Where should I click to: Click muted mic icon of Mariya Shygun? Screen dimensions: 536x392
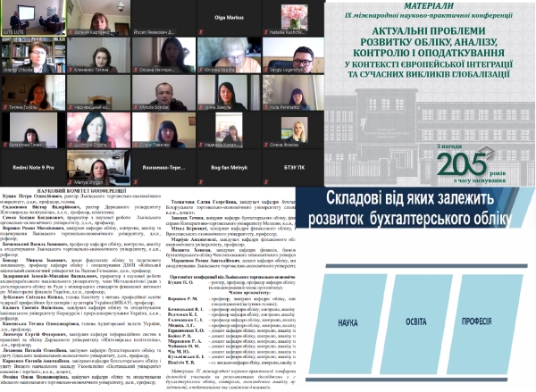pos(71,182)
